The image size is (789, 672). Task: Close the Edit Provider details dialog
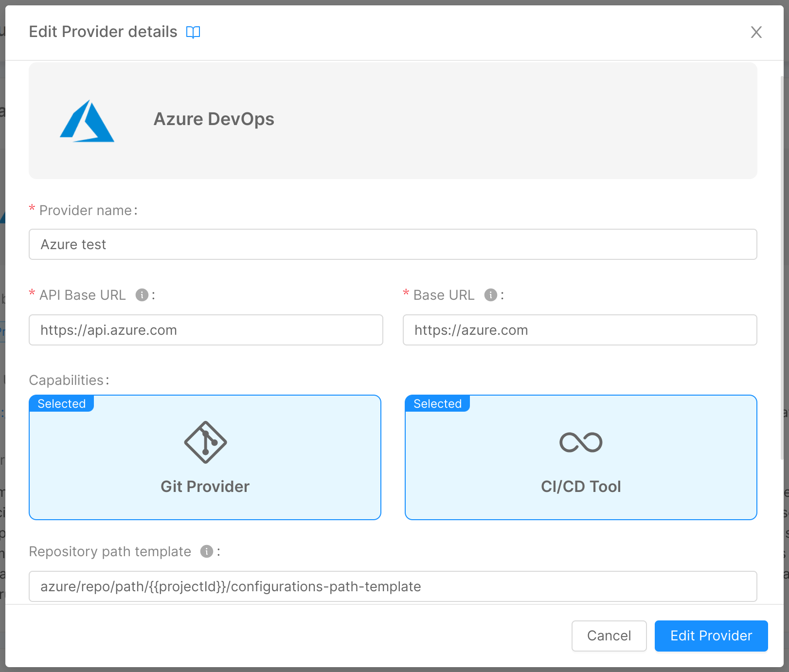point(756,32)
